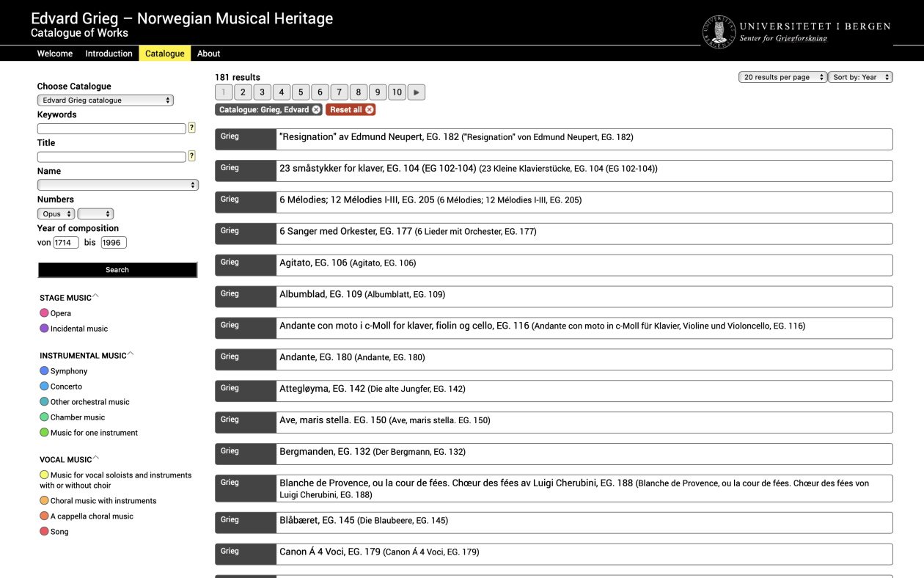Click the Keywords help question mark icon
The height and width of the screenshot is (578, 924).
[191, 128]
